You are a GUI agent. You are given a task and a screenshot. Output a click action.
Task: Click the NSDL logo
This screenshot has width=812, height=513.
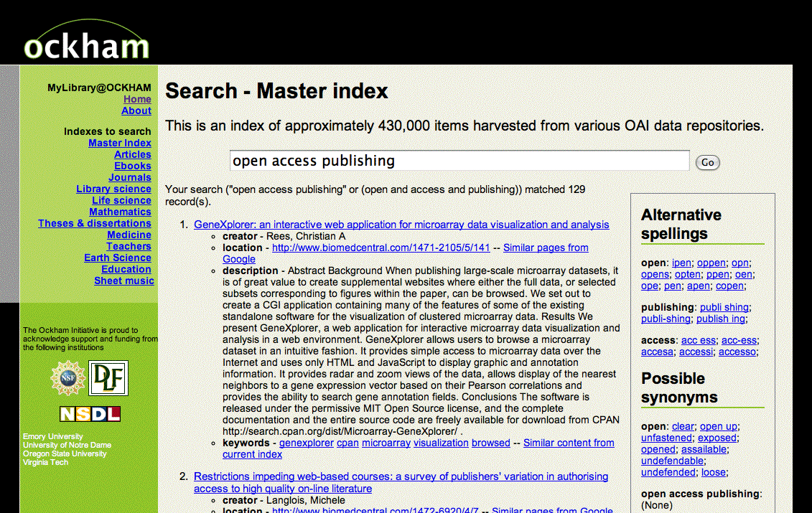[90, 414]
